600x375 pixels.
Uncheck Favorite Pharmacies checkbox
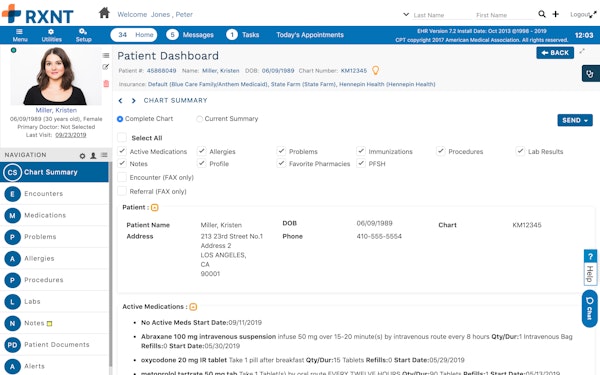(x=281, y=163)
